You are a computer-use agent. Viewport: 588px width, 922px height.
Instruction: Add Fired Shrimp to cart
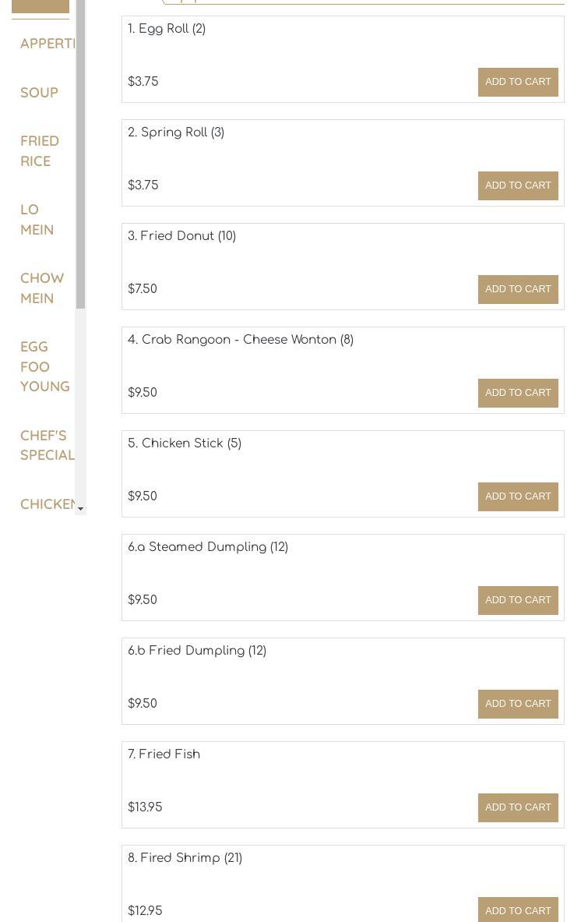tap(517, 910)
